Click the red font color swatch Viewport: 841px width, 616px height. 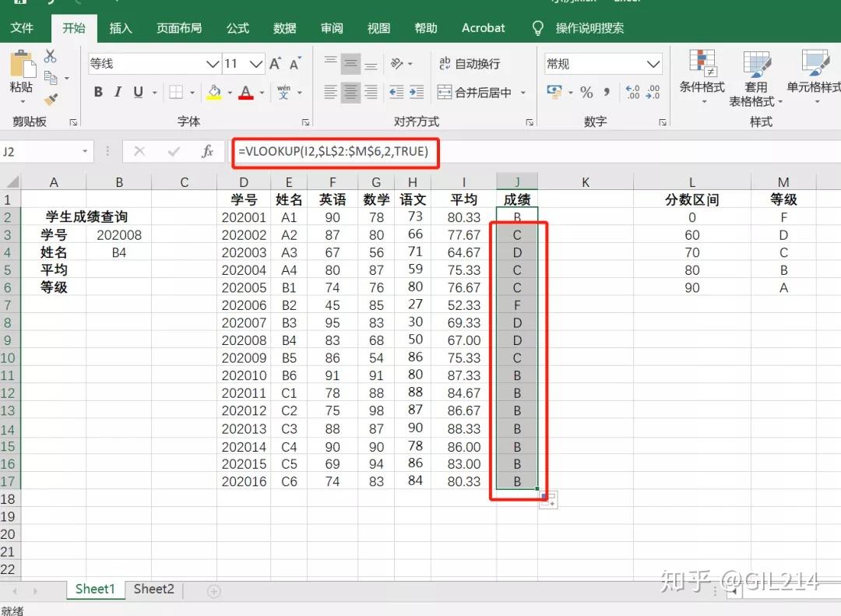pyautogui.click(x=245, y=96)
